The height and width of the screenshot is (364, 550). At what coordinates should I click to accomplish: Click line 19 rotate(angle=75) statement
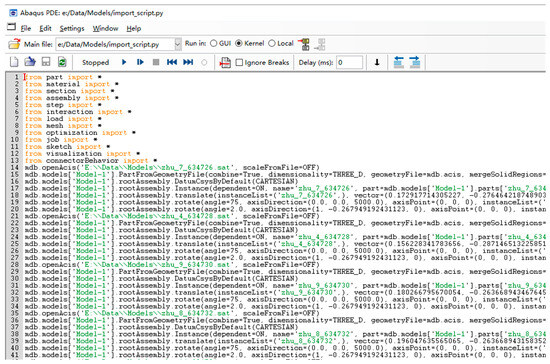[x=285, y=202]
